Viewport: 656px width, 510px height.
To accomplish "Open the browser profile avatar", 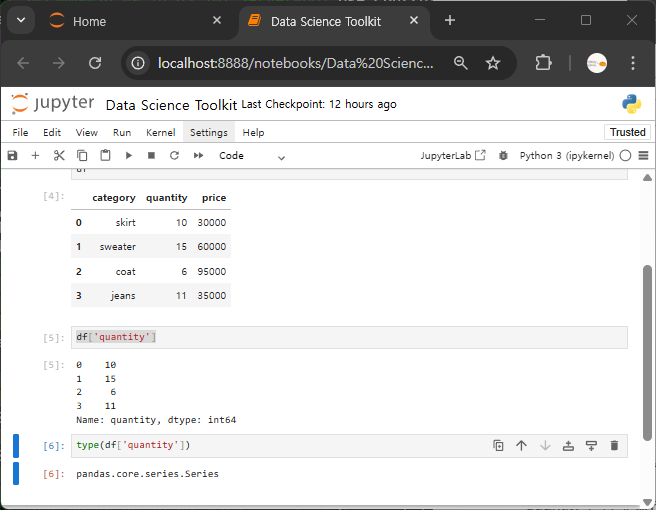I will (597, 63).
